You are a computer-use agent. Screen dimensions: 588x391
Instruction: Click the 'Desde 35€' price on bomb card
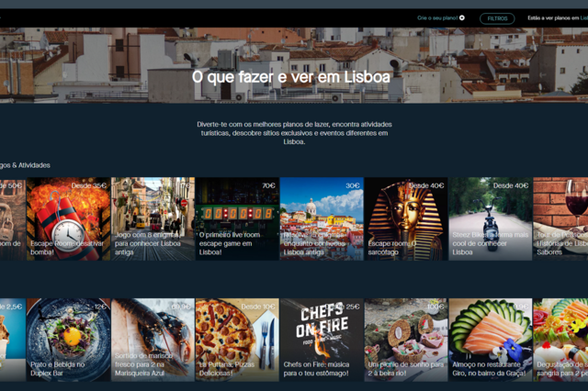[89, 185]
